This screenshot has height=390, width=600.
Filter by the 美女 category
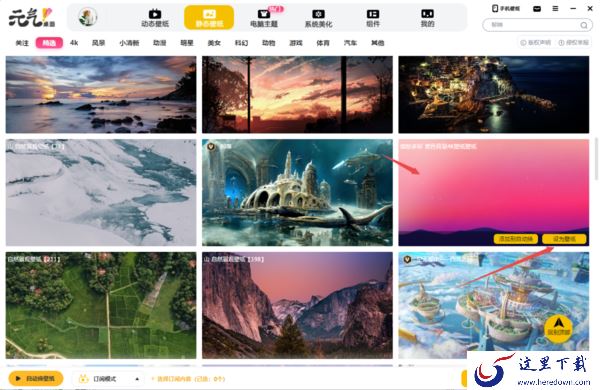[x=214, y=43]
